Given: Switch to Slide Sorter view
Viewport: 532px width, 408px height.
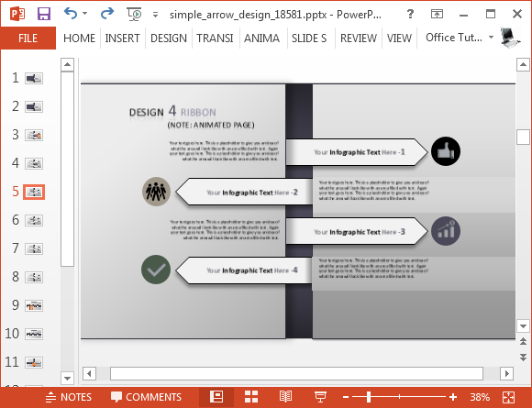Looking at the screenshot, I should point(251,396).
